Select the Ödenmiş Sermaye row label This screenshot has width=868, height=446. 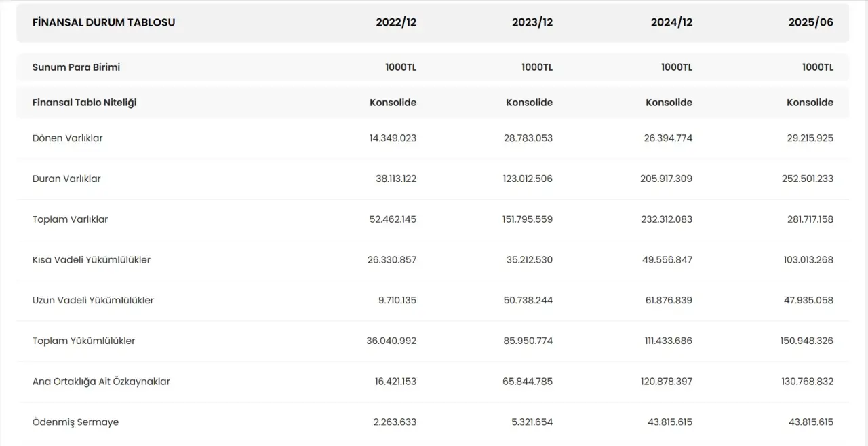pyautogui.click(x=75, y=422)
